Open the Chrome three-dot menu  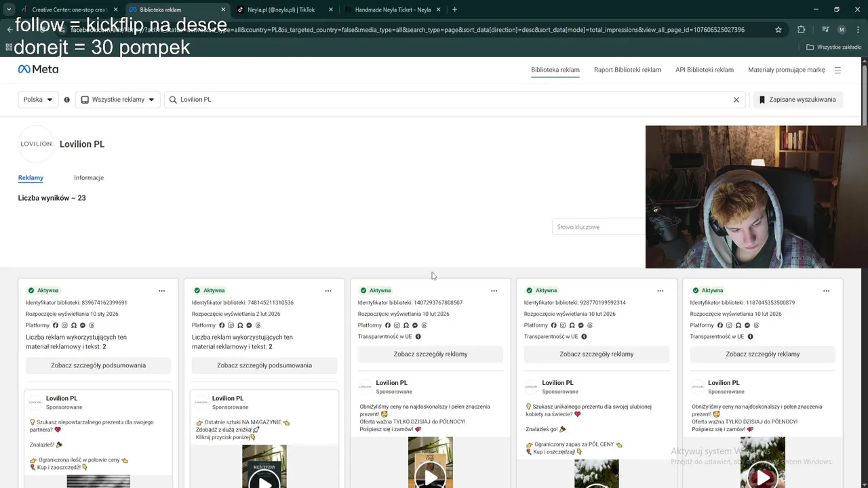[x=856, y=30]
